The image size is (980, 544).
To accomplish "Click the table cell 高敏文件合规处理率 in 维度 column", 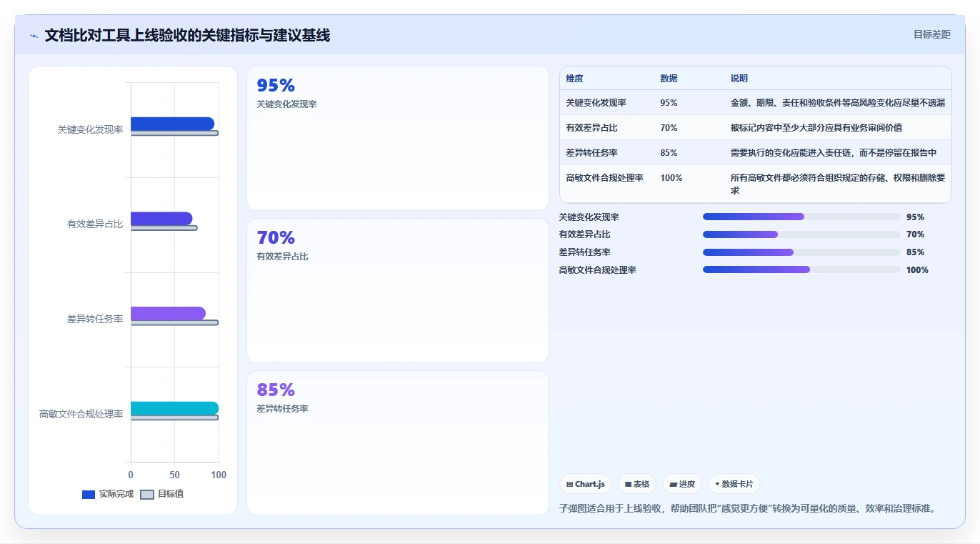I will point(604,178).
